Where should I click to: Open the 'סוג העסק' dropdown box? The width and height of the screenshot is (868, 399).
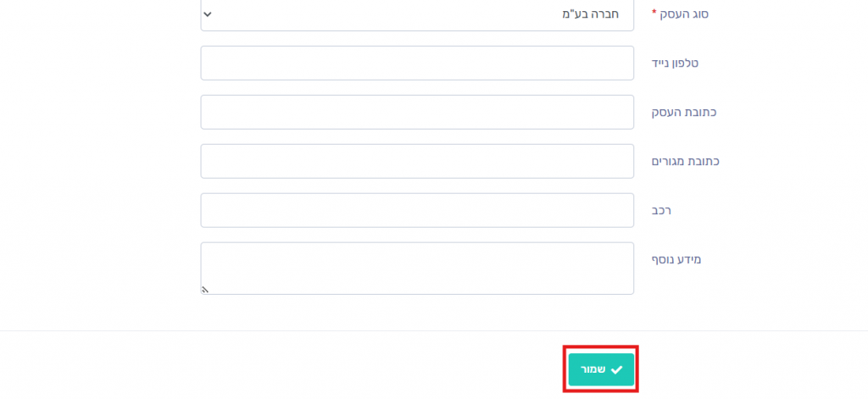(417, 15)
